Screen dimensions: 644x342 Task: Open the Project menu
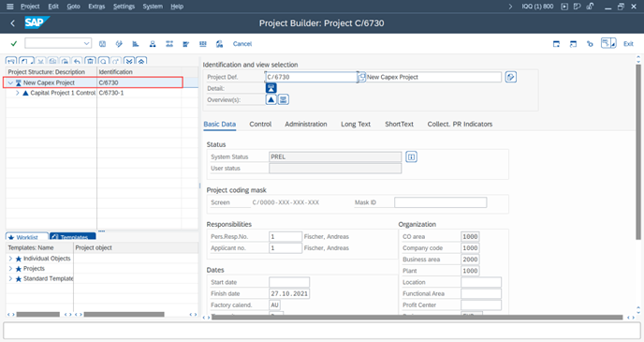click(x=30, y=7)
